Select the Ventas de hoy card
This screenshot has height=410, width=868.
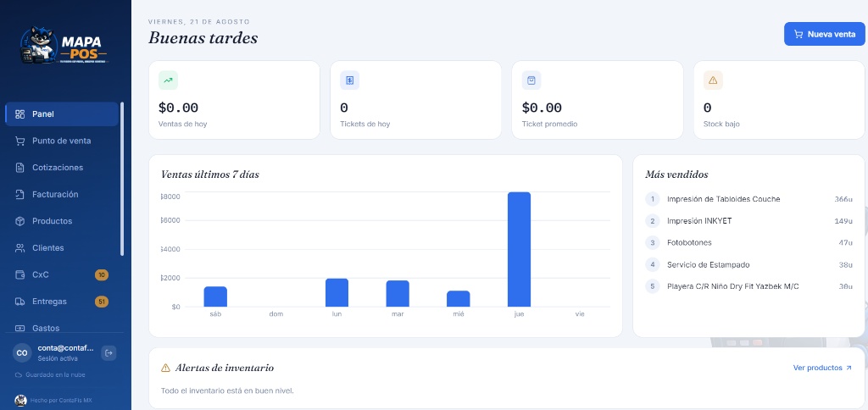click(234, 100)
